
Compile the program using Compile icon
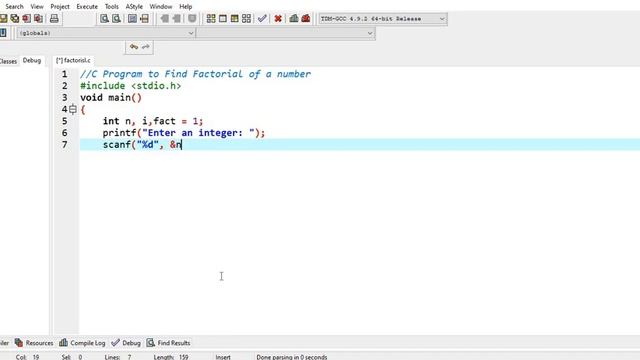coord(211,18)
